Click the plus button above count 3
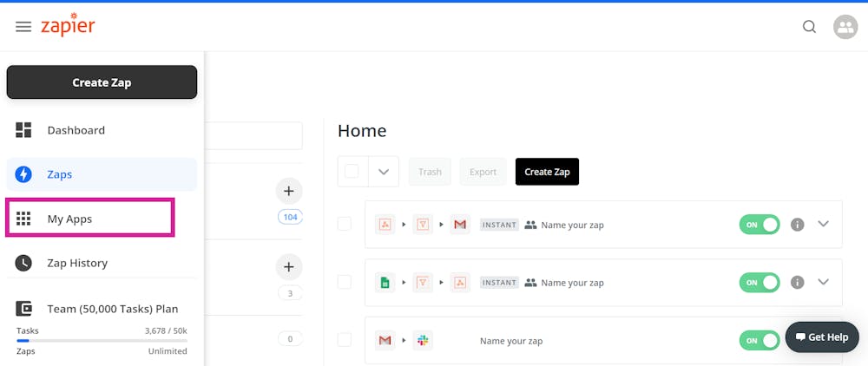868x366 pixels. 289,267
